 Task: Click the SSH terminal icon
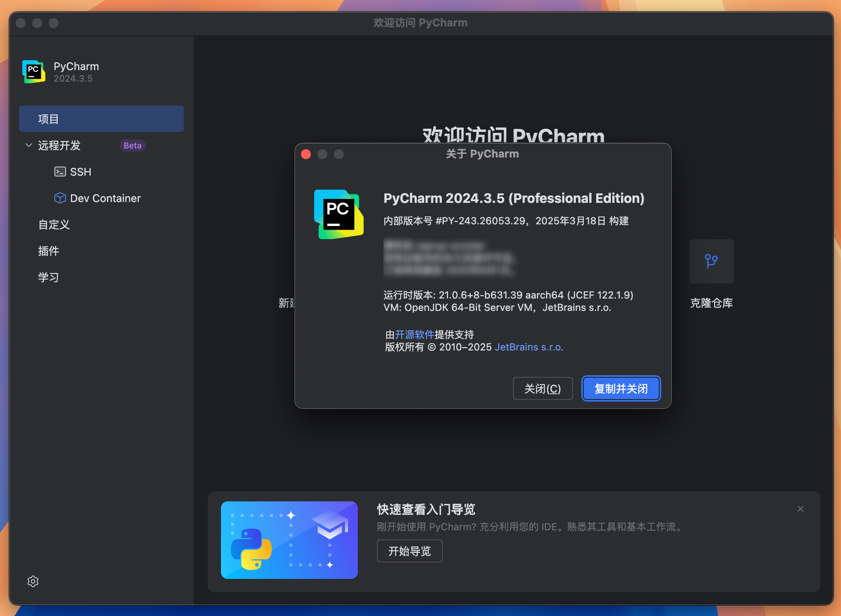(x=60, y=172)
